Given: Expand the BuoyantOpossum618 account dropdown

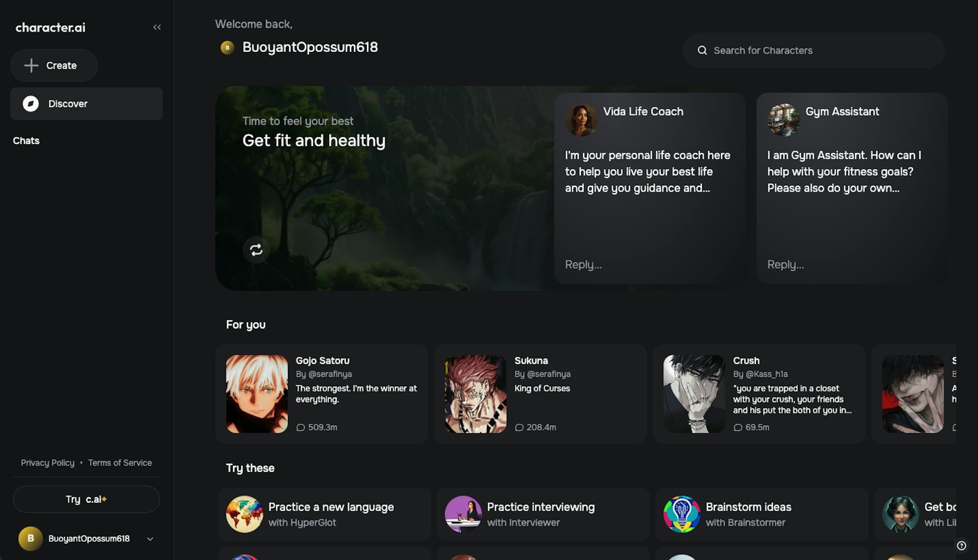Looking at the screenshot, I should 150,539.
